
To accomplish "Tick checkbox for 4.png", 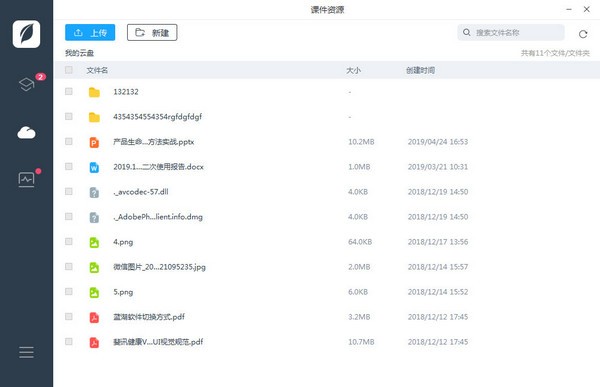I will click(69, 241).
